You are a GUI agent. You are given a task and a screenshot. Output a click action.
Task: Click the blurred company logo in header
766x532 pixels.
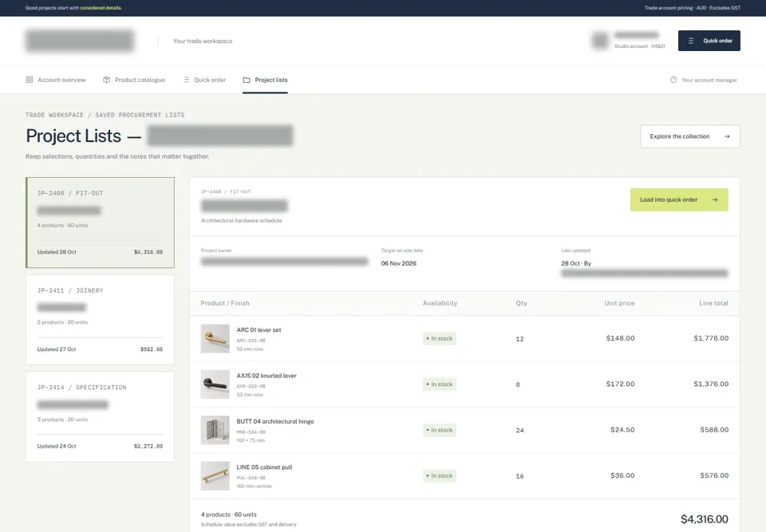click(80, 41)
